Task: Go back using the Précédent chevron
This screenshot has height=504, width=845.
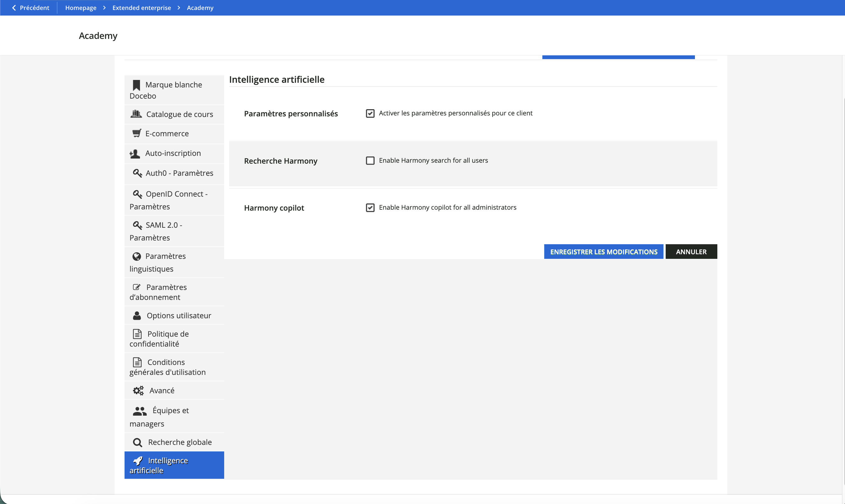Action: point(14,8)
